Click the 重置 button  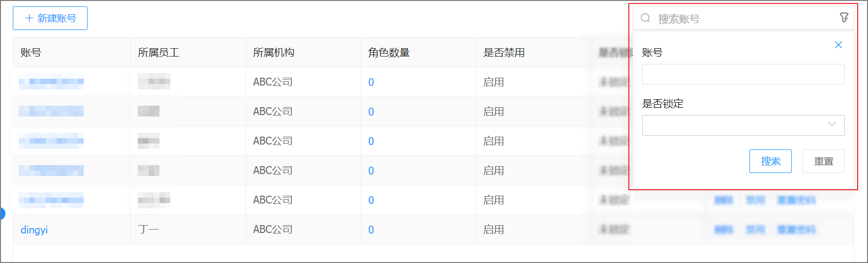[823, 161]
